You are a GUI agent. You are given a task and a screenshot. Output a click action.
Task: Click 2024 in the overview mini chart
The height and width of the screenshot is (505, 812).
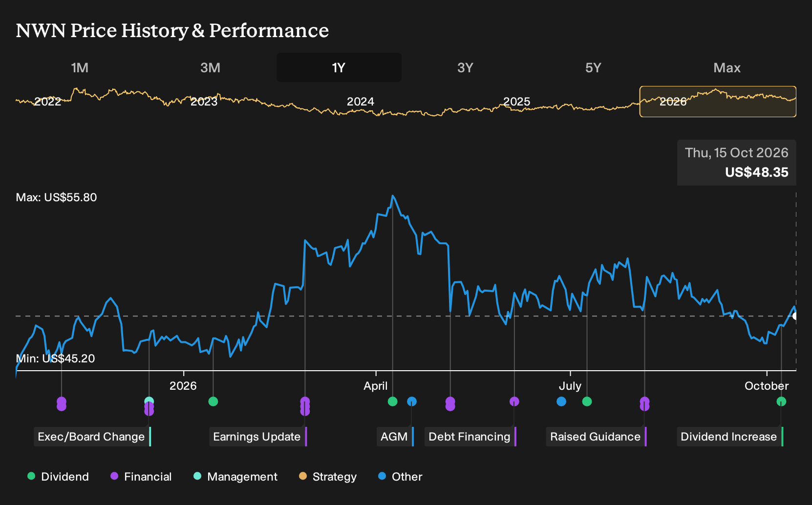click(361, 102)
